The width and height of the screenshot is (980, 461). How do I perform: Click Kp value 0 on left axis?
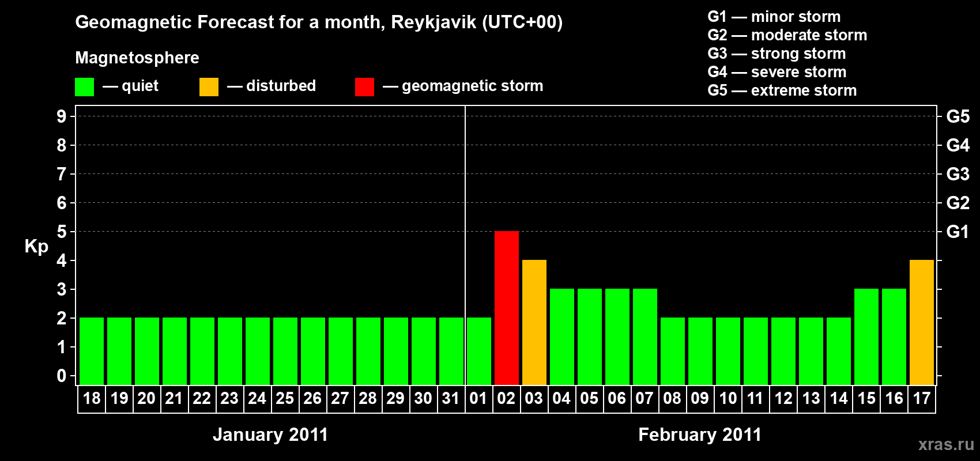point(62,376)
